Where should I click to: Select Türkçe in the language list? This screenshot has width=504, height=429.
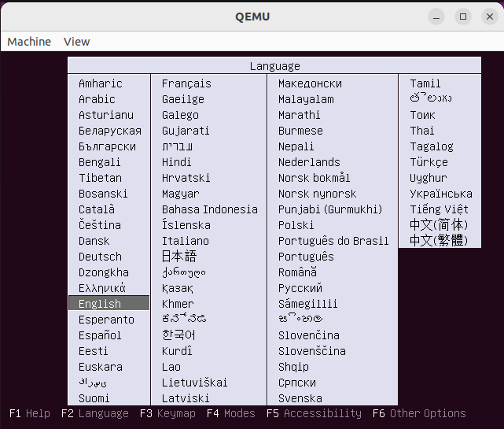(429, 162)
